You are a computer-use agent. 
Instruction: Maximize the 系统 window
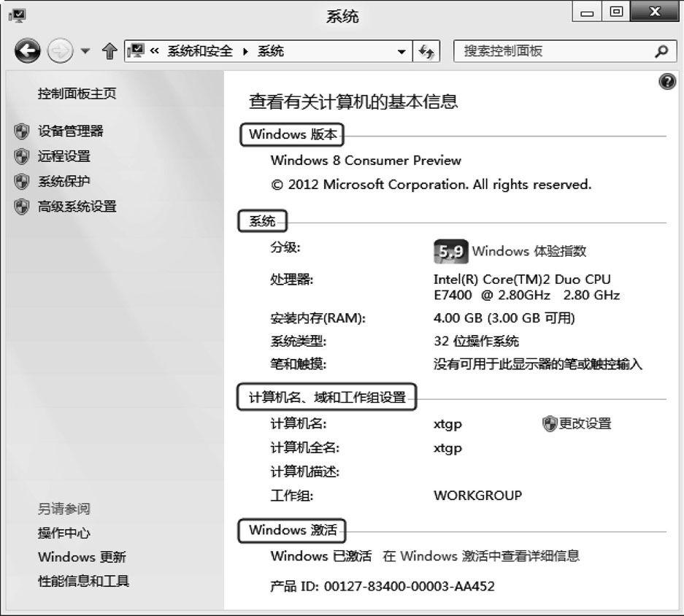(616, 12)
